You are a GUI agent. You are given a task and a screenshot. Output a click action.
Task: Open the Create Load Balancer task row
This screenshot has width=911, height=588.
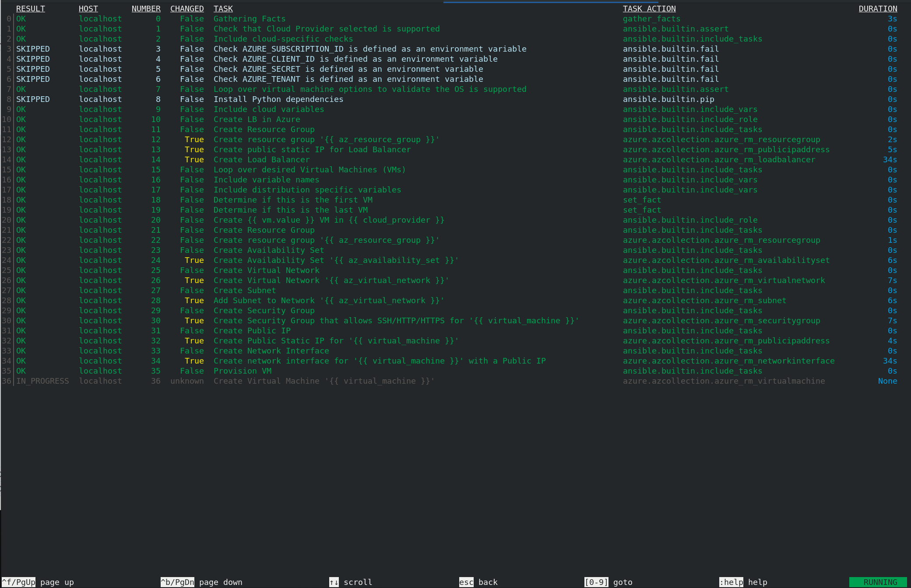pos(261,160)
